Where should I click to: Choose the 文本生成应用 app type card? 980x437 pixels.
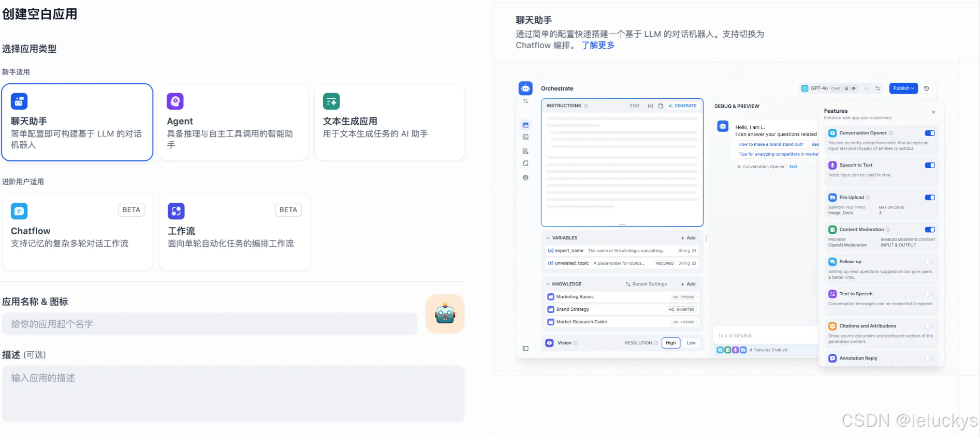[389, 123]
